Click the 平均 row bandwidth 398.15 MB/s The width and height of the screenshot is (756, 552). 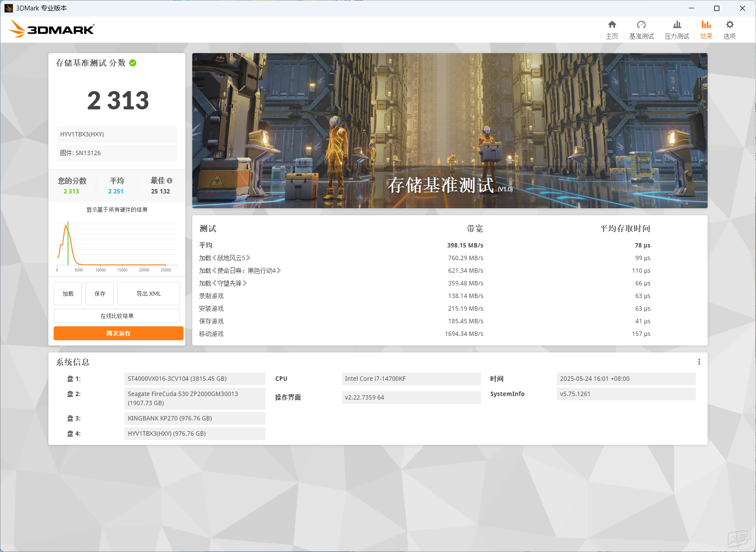click(465, 245)
